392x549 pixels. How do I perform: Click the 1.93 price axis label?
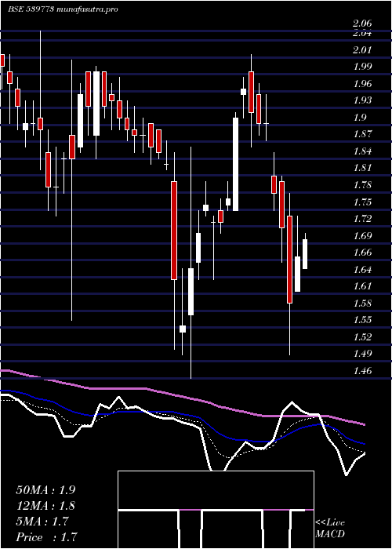362,100
